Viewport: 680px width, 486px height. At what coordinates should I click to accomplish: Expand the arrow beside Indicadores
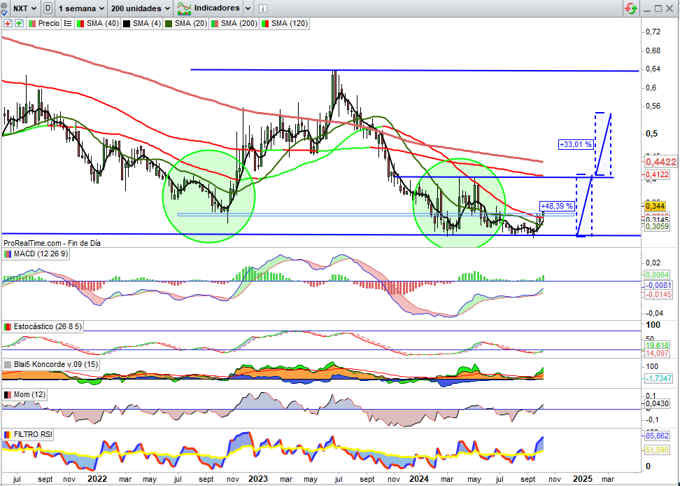[x=248, y=8]
